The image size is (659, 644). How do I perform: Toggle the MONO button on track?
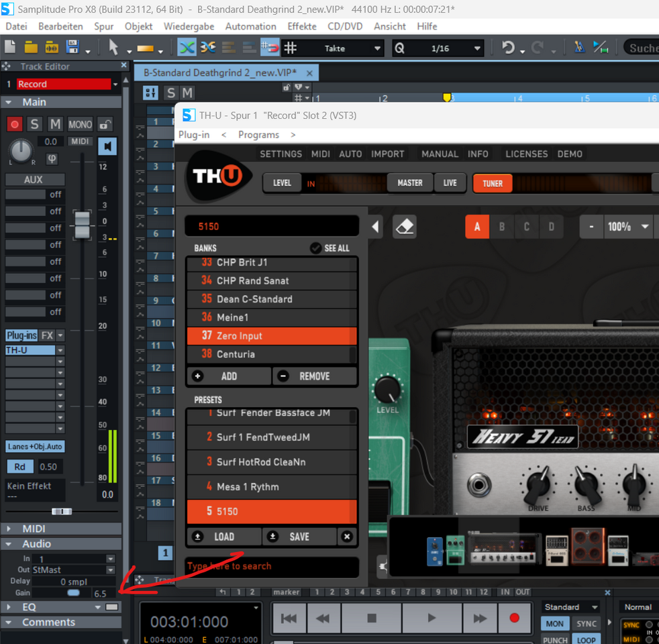click(80, 124)
